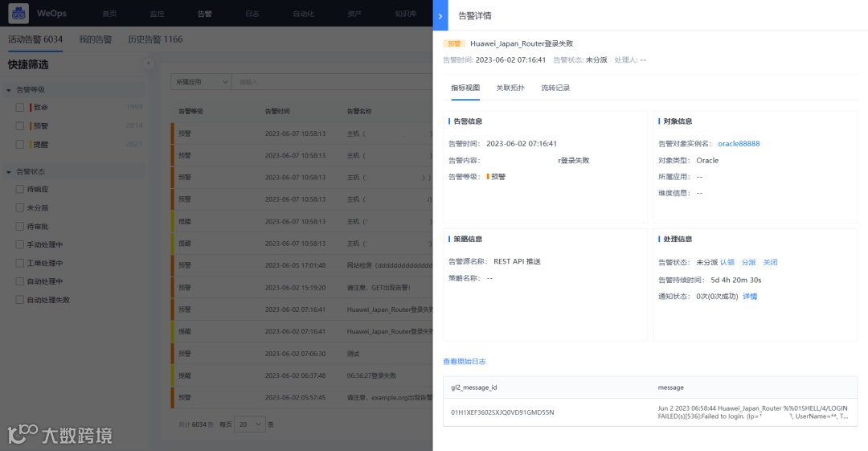Select alert row dated 2023-06-02 05:57:45

301,397
